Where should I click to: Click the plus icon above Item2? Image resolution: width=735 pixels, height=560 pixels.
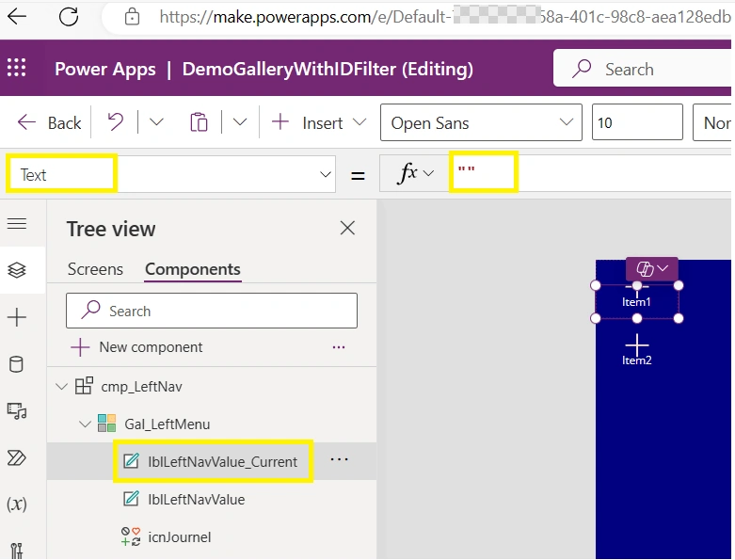[x=636, y=344]
